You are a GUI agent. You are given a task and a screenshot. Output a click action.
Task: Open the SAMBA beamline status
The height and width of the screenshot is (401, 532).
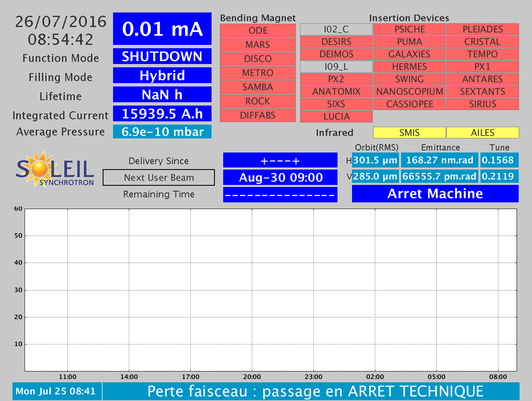point(258,87)
